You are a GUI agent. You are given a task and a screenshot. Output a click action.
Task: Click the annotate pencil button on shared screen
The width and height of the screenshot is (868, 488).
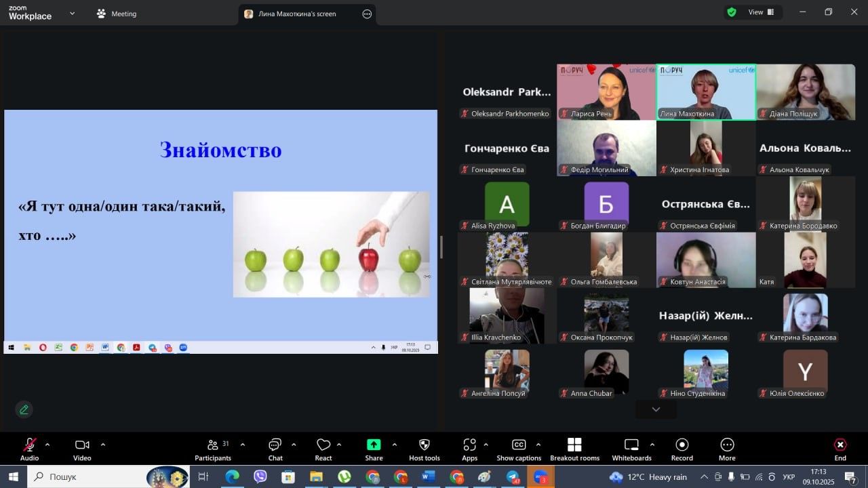24,409
